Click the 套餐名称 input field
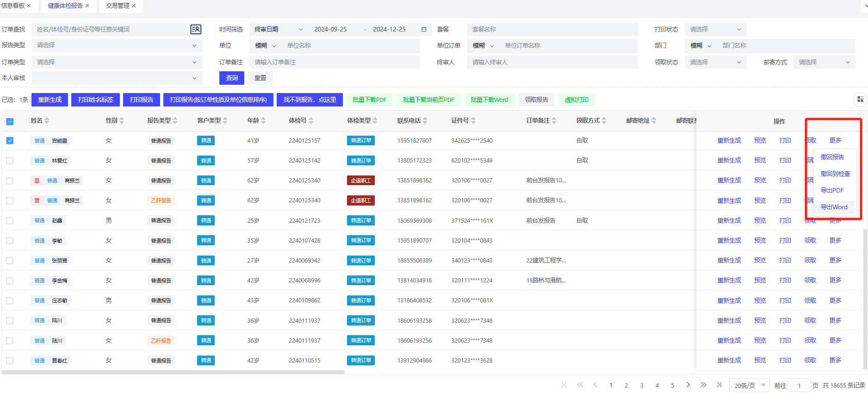Screen dimensions: 868x400 (552, 29)
